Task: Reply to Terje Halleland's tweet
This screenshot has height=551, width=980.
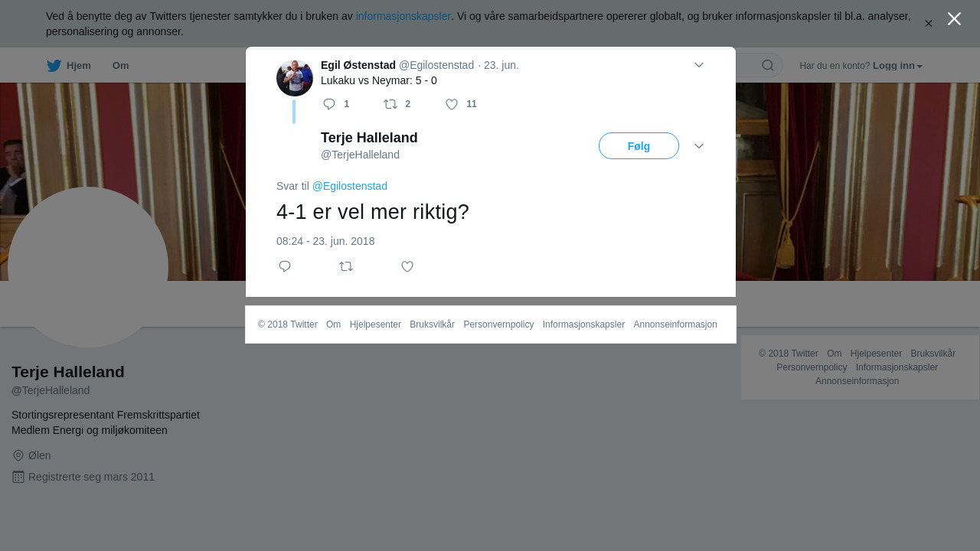Action: click(285, 266)
